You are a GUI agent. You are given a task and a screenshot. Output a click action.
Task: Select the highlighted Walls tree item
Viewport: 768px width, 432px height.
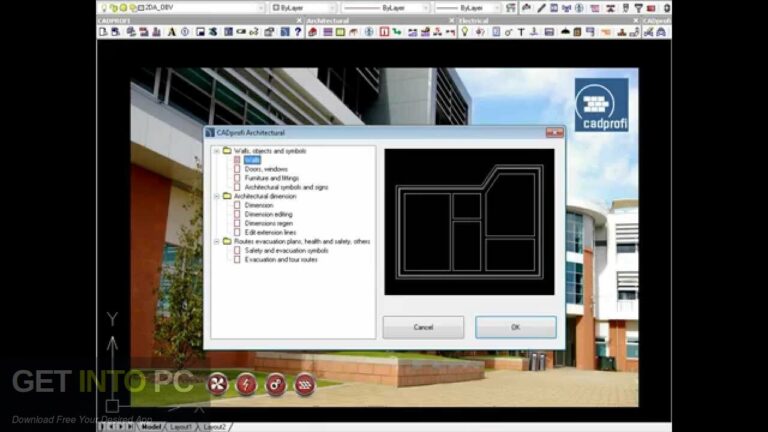tap(252, 160)
